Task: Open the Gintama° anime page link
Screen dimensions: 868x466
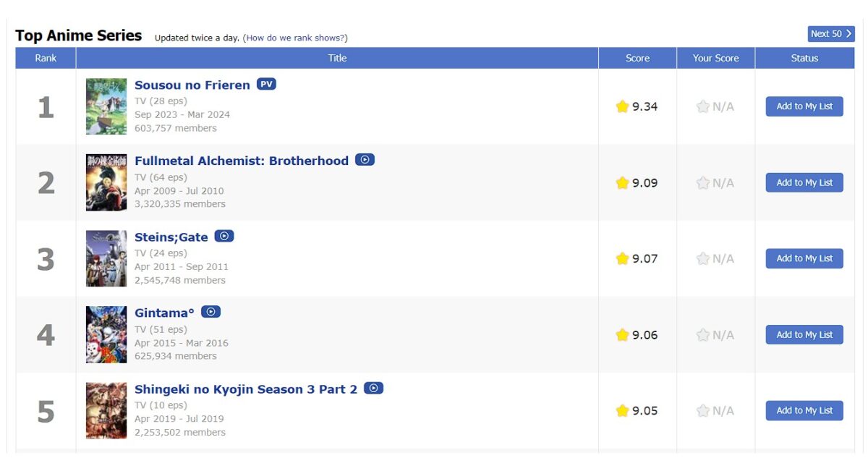Action: pyautogui.click(x=164, y=313)
